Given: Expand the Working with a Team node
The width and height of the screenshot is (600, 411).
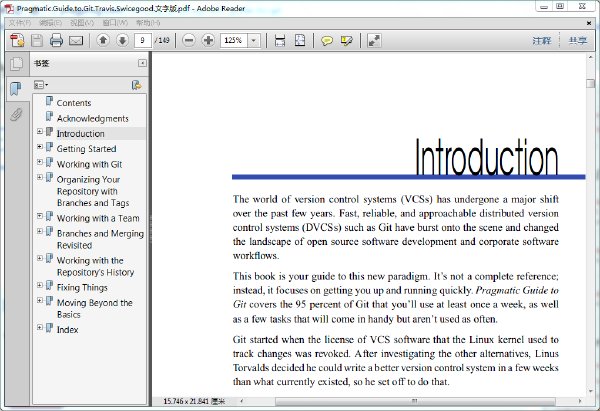Looking at the screenshot, I should [40, 216].
